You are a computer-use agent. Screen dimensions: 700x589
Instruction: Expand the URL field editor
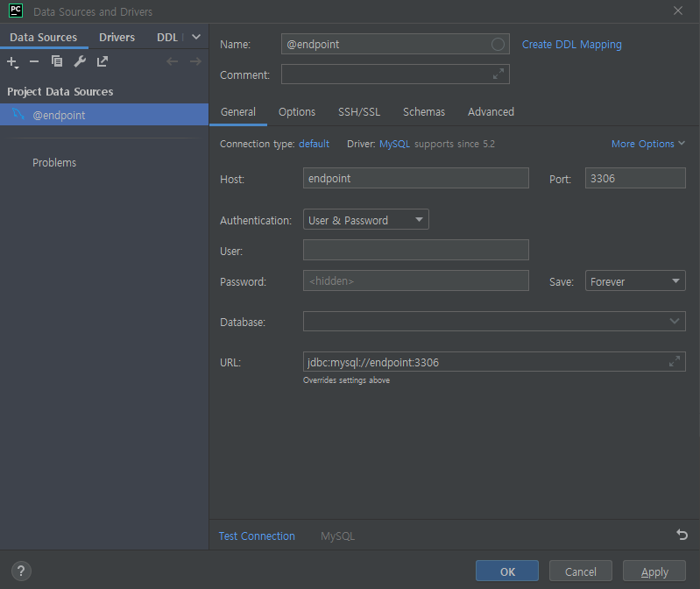675,361
